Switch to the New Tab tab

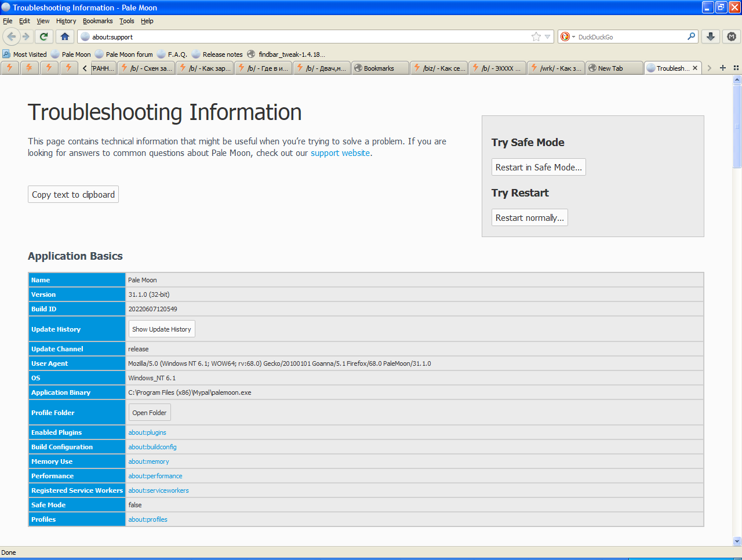click(613, 68)
